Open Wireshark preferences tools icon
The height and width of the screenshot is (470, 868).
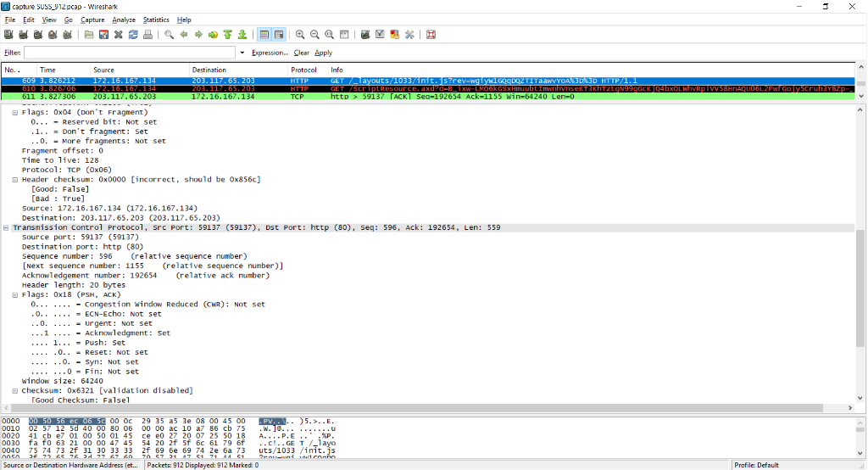[x=409, y=35]
